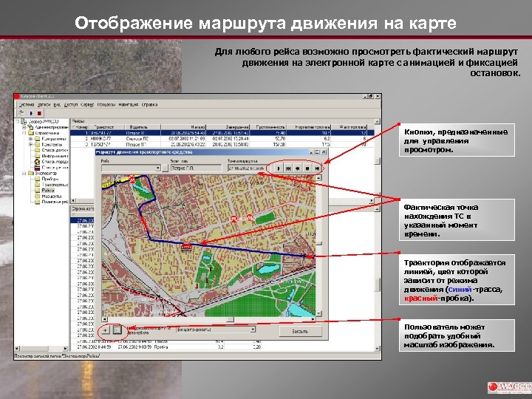
Task: Expand the Контрагенты tree node
Action: click(x=30, y=139)
